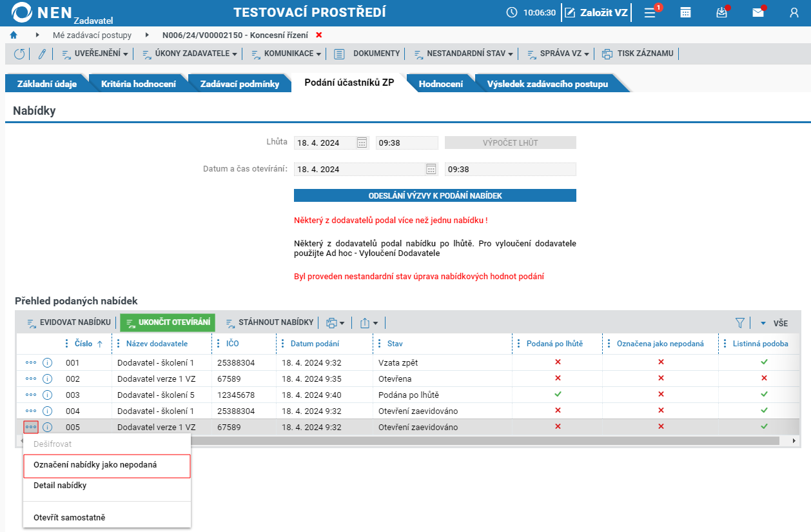Select Podání účastníků ZP tab
Viewport: 811px width, 532px height.
[349, 83]
